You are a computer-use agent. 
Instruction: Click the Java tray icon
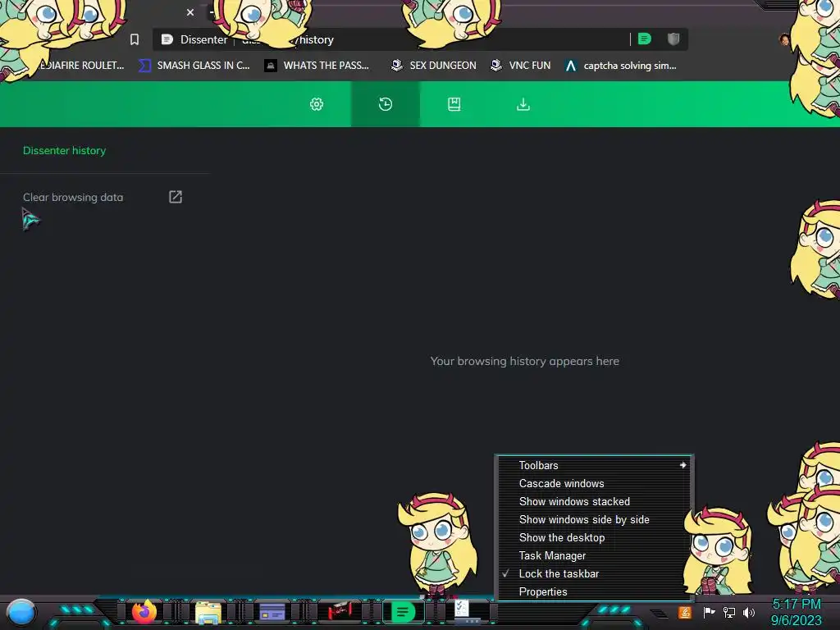point(685,612)
